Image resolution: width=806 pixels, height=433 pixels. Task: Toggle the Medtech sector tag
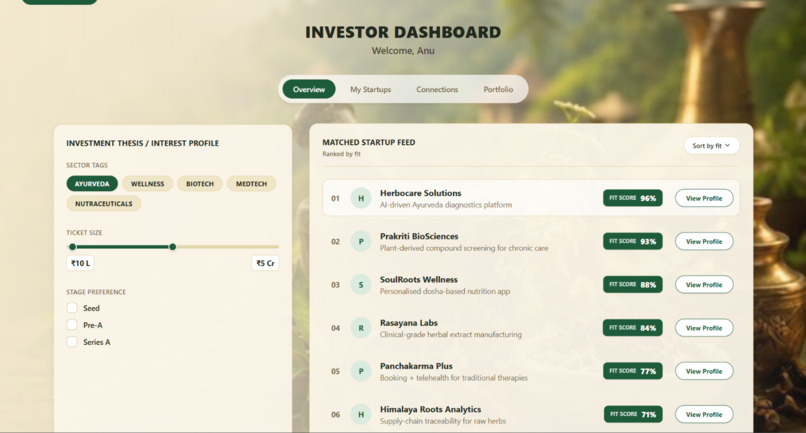[x=251, y=184]
